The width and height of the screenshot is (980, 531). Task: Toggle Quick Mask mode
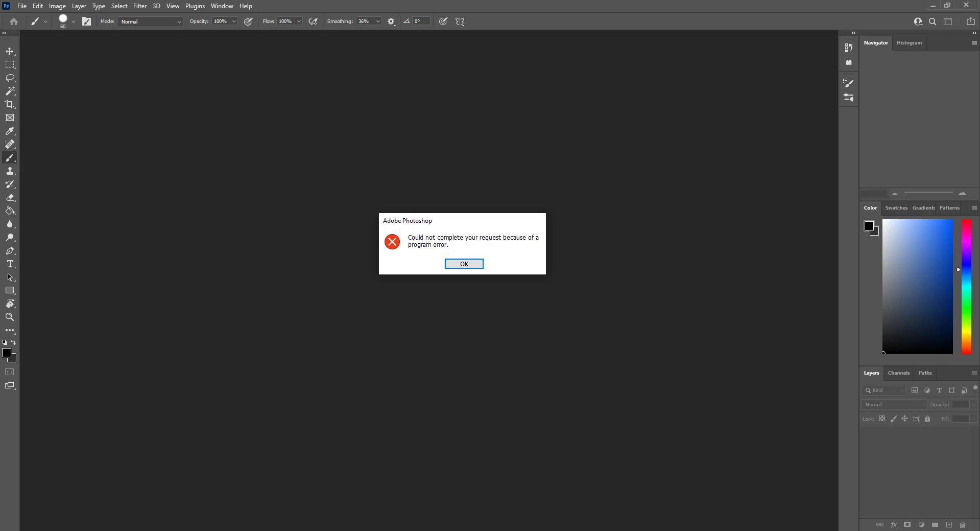click(10, 372)
